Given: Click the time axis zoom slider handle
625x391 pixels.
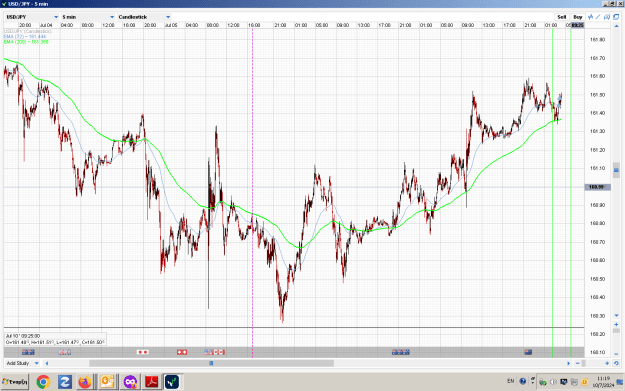Looking at the screenshot, I should point(584,363).
